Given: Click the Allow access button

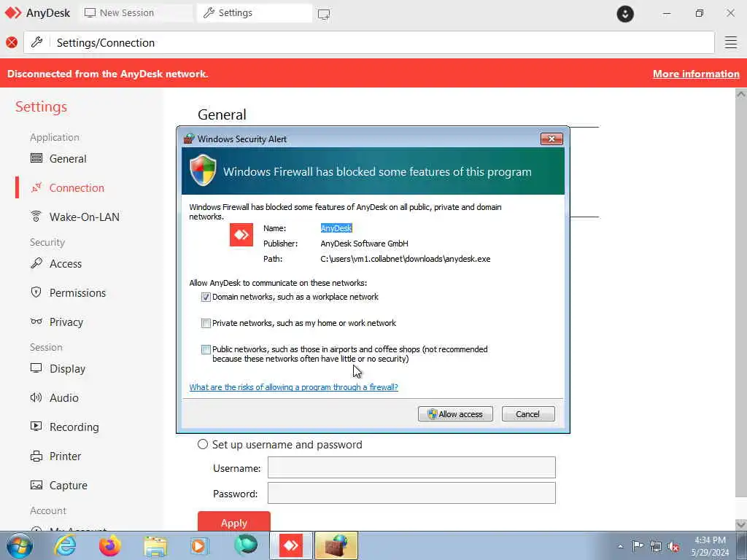Looking at the screenshot, I should [455, 414].
